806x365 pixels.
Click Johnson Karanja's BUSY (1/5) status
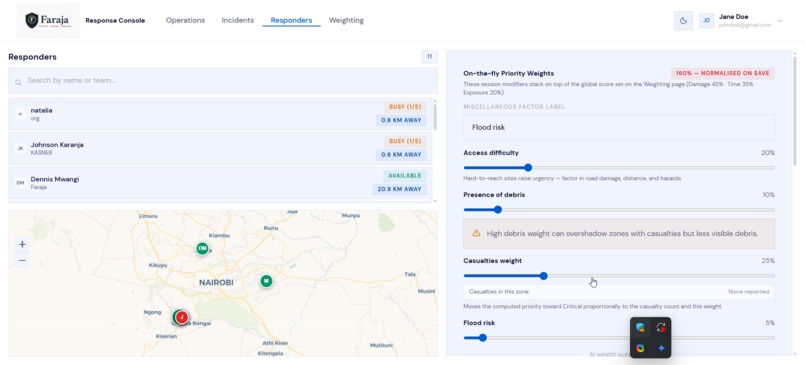[405, 141]
